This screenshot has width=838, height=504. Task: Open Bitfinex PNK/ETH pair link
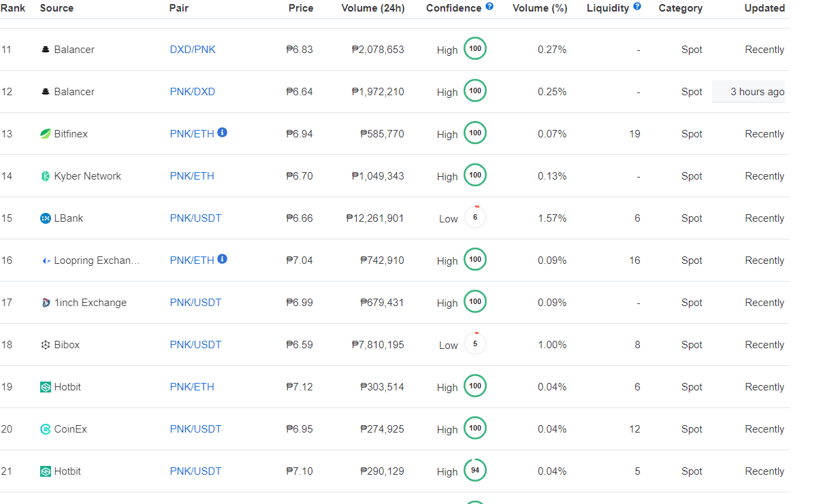[192, 134]
